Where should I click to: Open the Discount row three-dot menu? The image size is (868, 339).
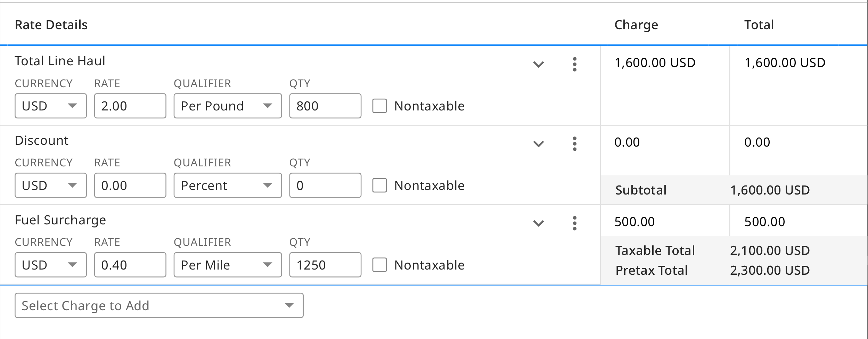574,144
